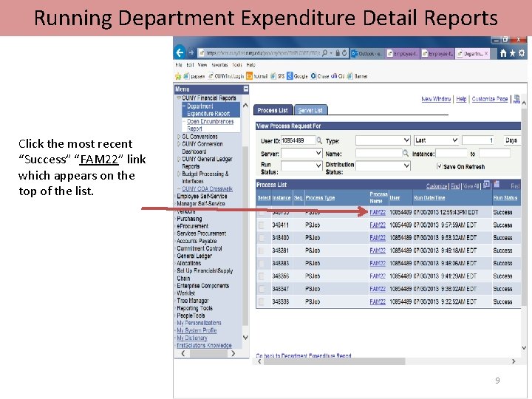Close the Departm... browser tab
Image resolution: width=532 pixels, height=399 pixels.
(x=486, y=54)
